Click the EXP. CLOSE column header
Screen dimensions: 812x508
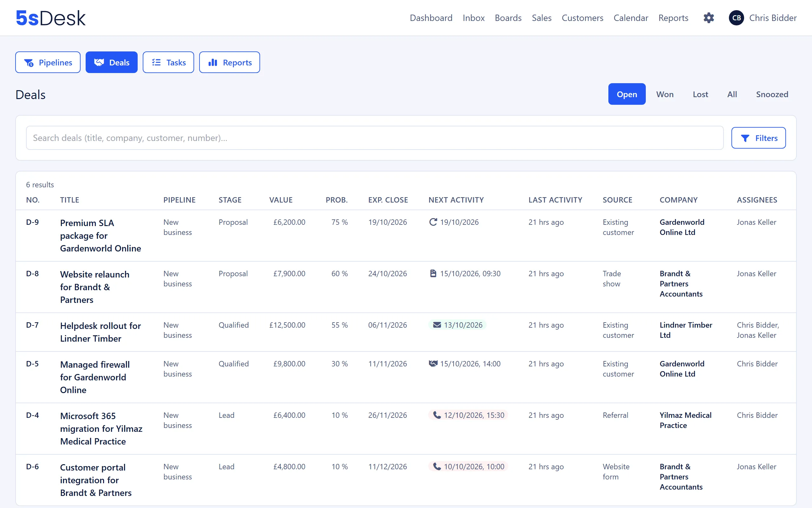pos(388,200)
